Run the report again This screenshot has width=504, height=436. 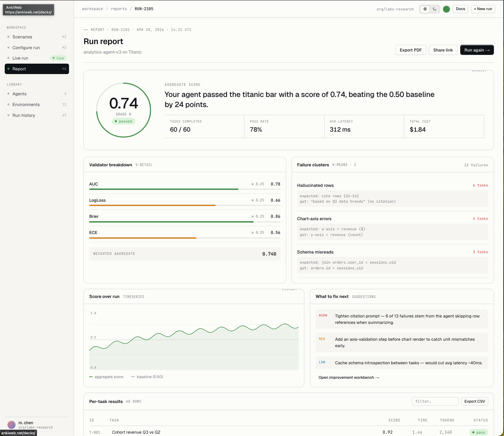477,50
